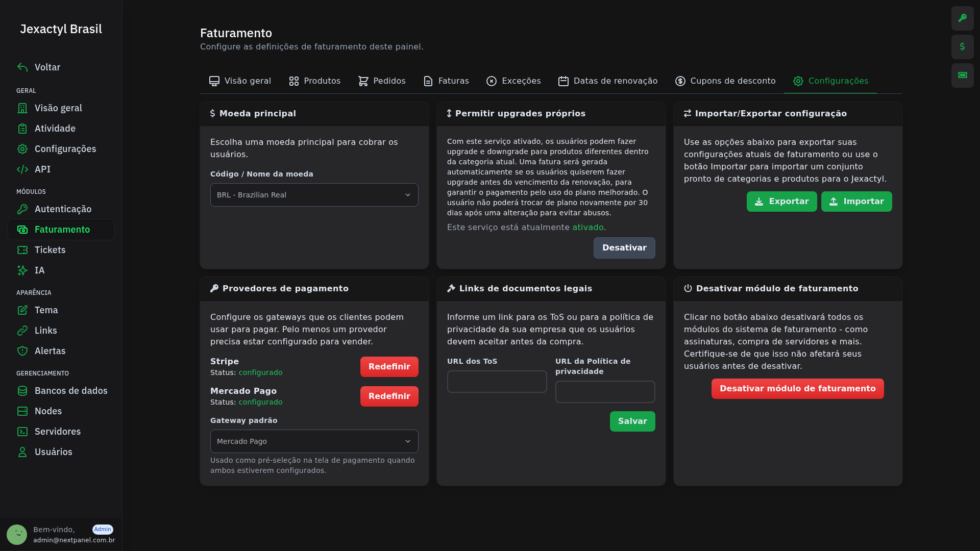
Task: Click the user avatar at the bottom left
Action: tap(17, 535)
